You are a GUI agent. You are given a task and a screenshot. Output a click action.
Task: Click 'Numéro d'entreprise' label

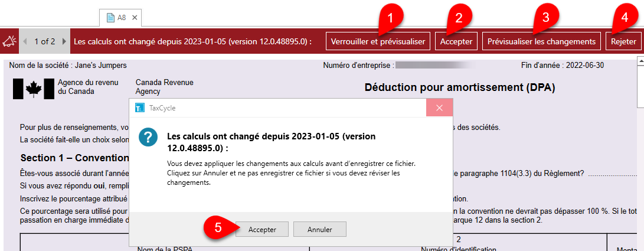358,66
